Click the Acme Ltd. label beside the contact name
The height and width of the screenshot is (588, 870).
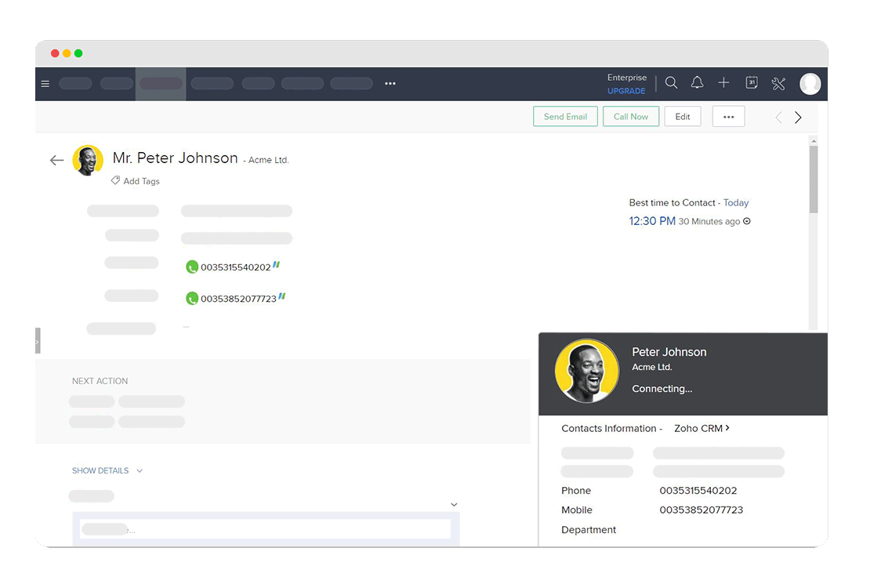269,160
